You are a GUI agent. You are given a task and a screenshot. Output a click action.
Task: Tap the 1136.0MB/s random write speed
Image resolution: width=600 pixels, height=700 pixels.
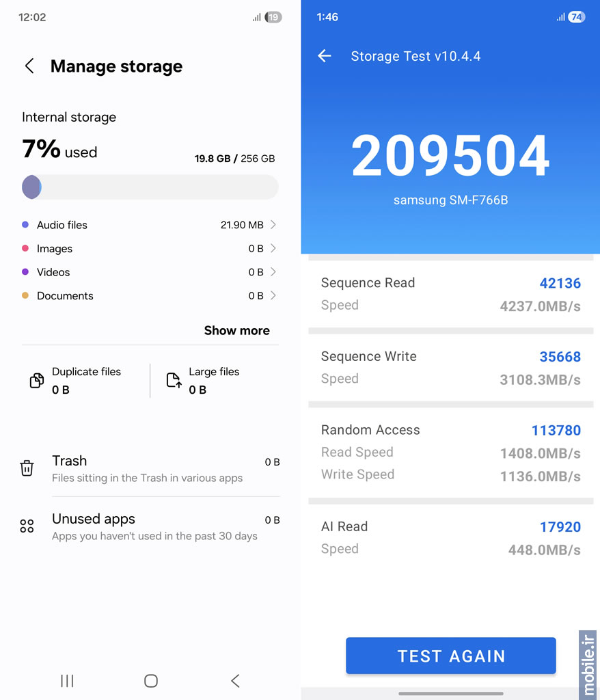pos(540,476)
